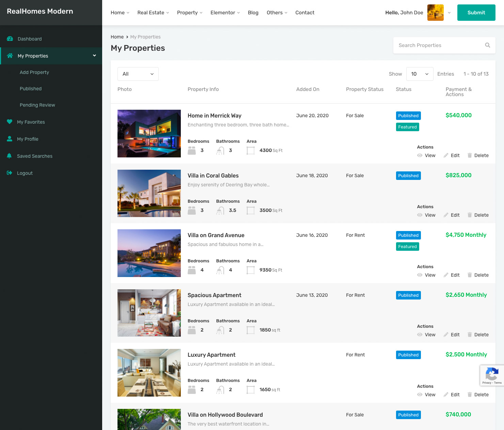Click trash icon for Villa on Grand Avenue
Screen dimensions: 504x430
pos(470,275)
